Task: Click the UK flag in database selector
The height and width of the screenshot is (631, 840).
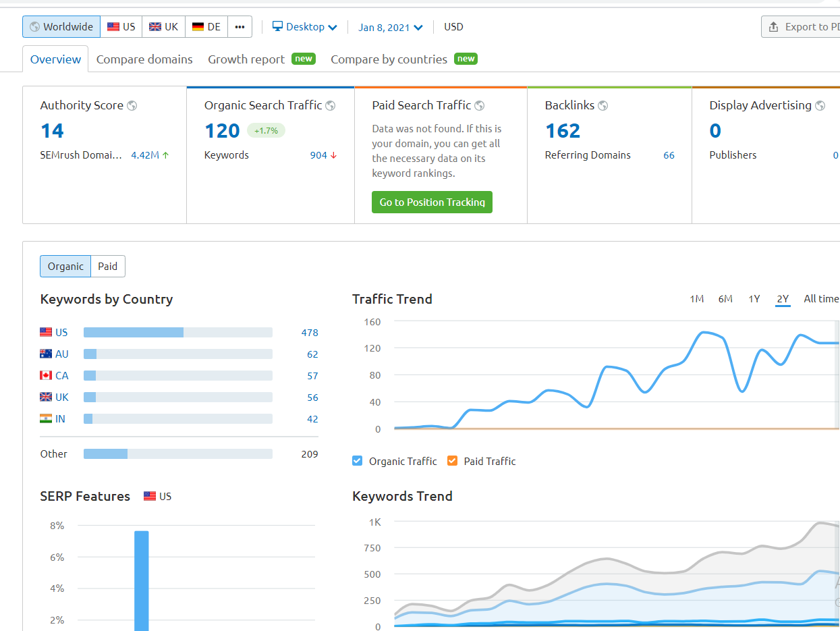Action: click(155, 27)
